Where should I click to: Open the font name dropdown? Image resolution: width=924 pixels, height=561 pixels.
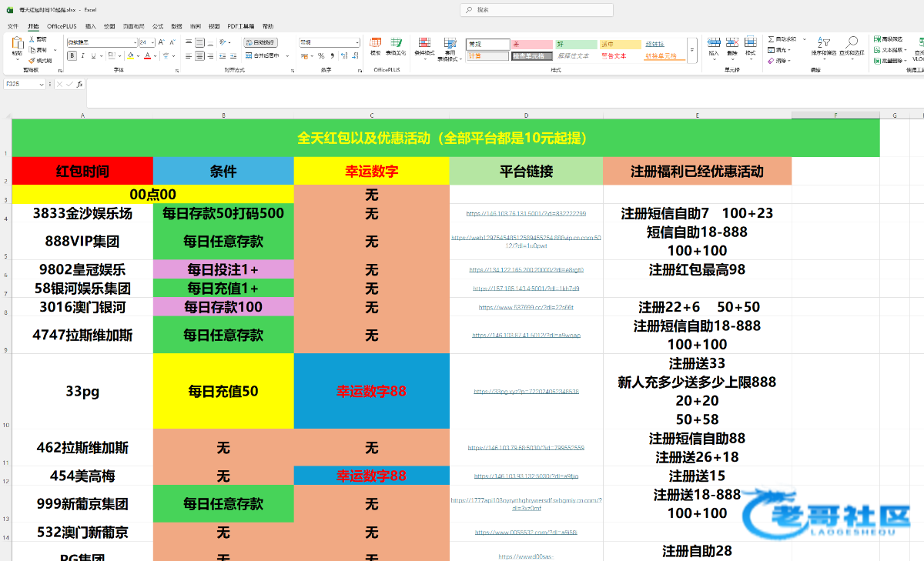point(133,42)
